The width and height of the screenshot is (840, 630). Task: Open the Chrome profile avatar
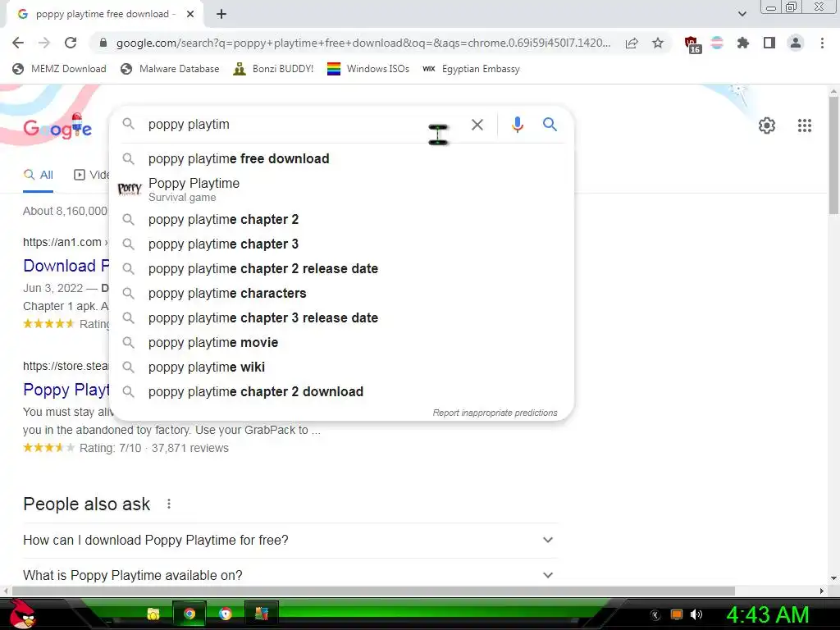796,43
